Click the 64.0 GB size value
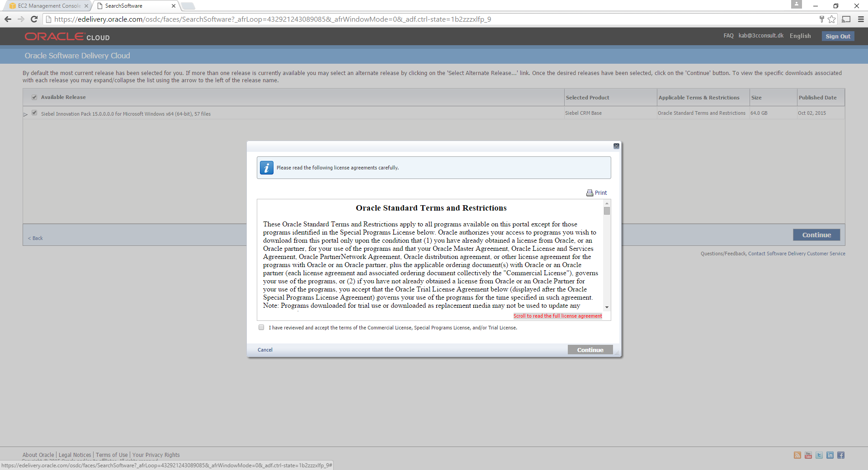 tap(759, 113)
